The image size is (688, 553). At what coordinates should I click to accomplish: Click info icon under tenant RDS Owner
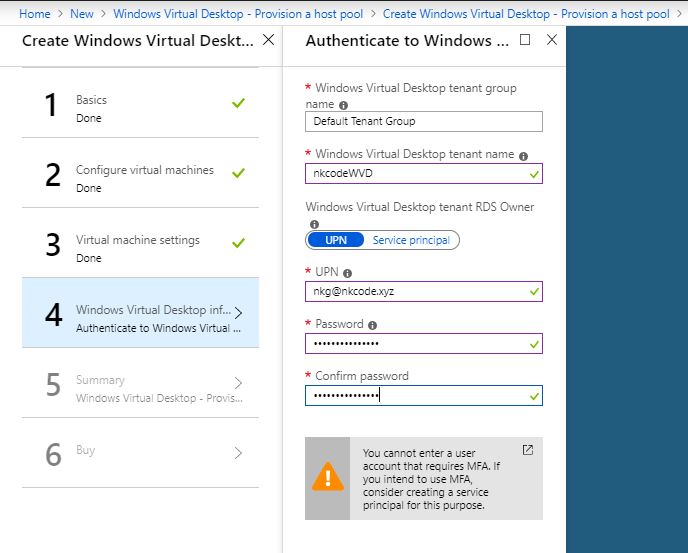coord(313,224)
